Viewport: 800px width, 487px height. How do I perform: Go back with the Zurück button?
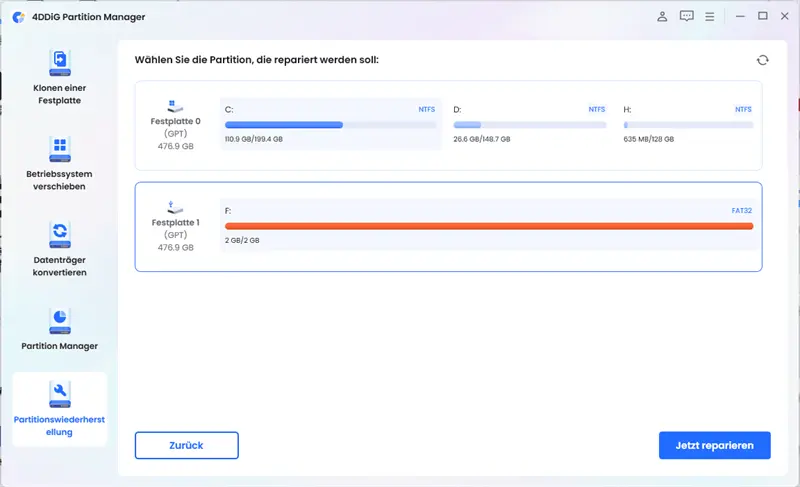pos(187,445)
